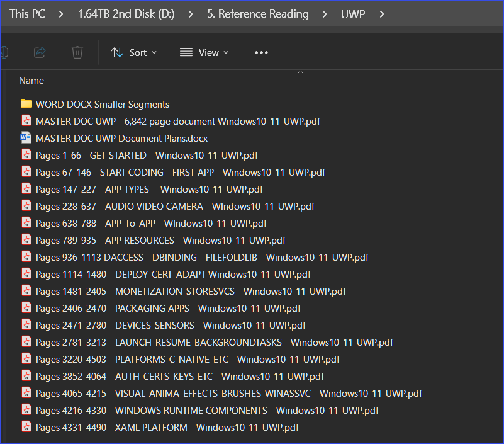This screenshot has width=504, height=444.
Task: Select 'Pages 936-1113 DACCESS - DBINDING' file name
Action: (202, 258)
